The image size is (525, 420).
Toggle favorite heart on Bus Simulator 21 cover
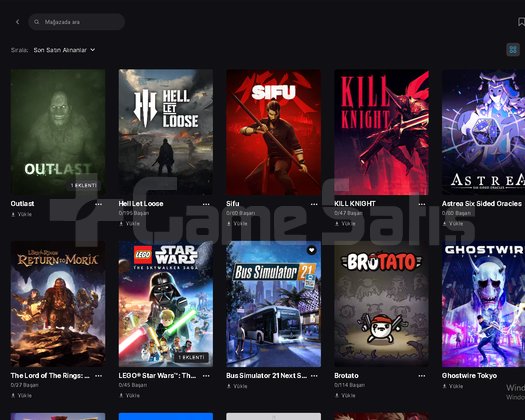point(311,250)
